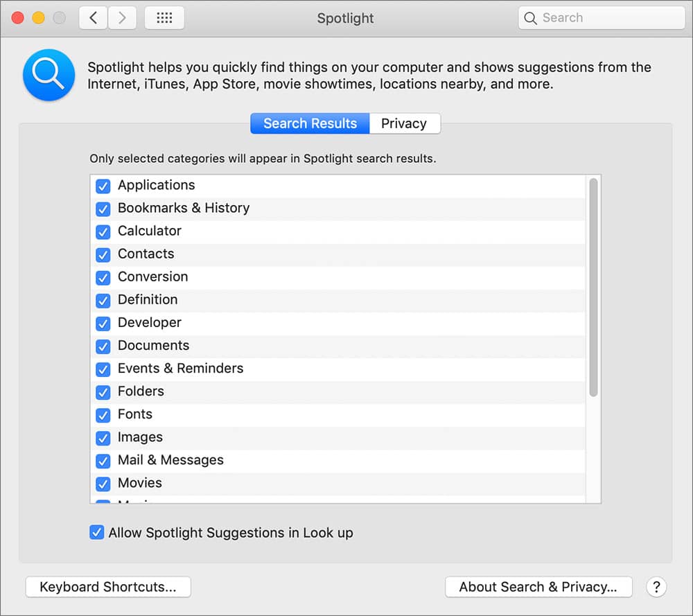This screenshot has width=693, height=616.
Task: Disable Conversion search results
Action: pyautogui.click(x=103, y=277)
